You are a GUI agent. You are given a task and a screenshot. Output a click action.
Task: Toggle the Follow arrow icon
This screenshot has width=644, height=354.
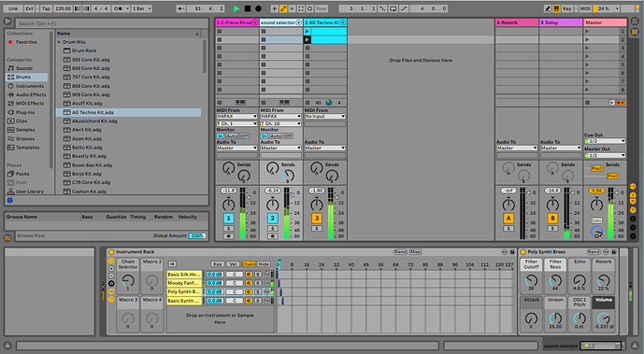click(180, 8)
